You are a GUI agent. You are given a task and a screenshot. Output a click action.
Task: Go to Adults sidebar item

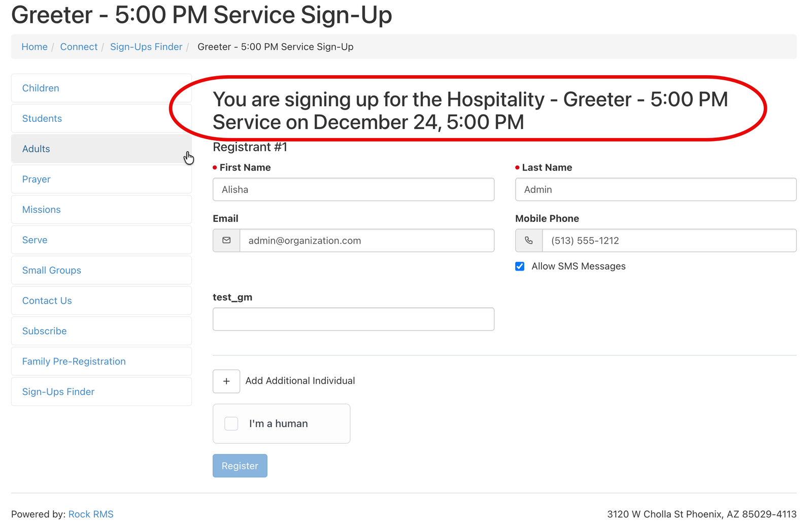click(x=36, y=149)
